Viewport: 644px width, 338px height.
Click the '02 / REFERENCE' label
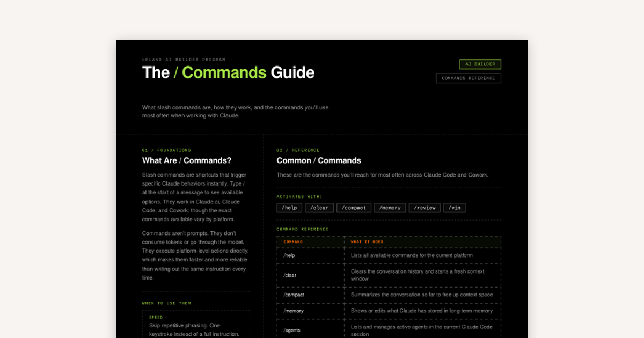298,150
